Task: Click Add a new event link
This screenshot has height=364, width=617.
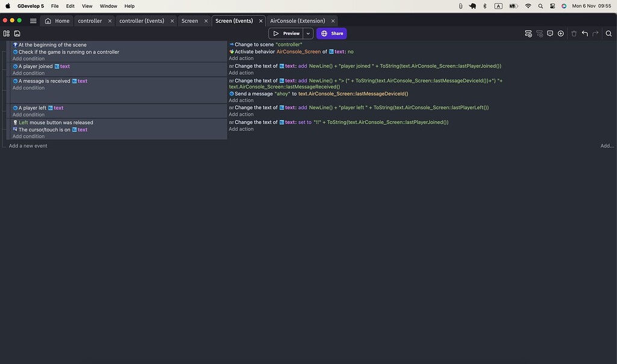Action: (28, 146)
